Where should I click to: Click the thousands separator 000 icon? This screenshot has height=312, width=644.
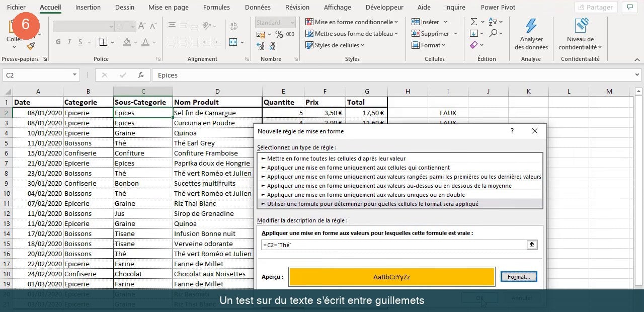pyautogui.click(x=290, y=34)
